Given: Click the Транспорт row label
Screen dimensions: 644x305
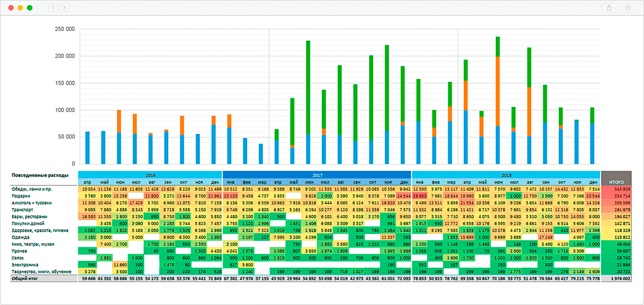Looking at the screenshot, I should tap(23, 209).
